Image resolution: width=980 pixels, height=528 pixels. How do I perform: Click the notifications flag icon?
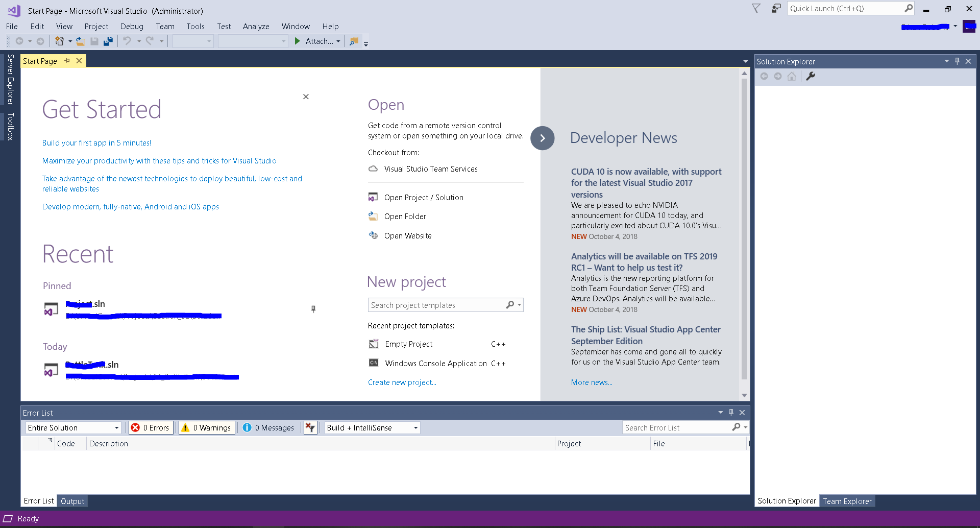pos(756,9)
